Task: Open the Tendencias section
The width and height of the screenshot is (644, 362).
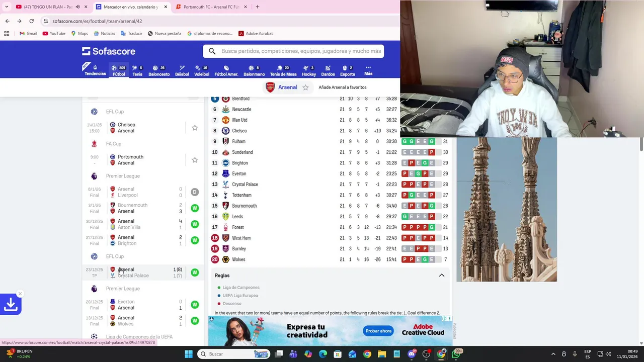Action: click(x=95, y=70)
